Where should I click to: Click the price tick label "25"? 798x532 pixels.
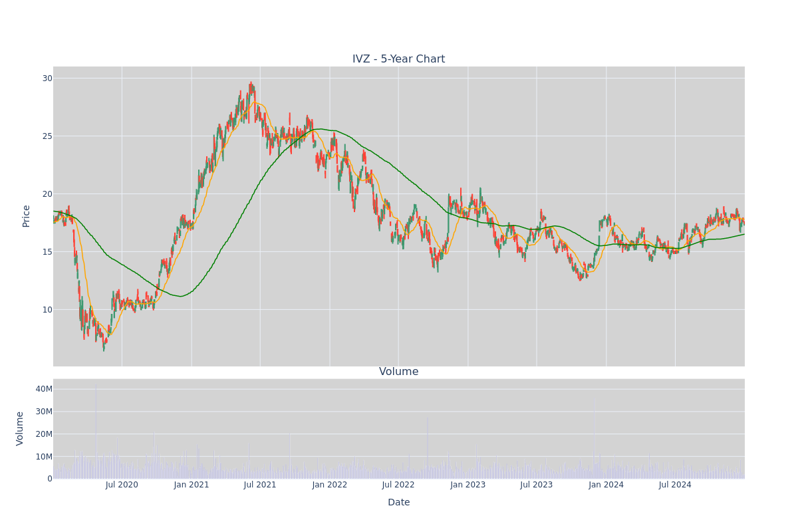47,136
